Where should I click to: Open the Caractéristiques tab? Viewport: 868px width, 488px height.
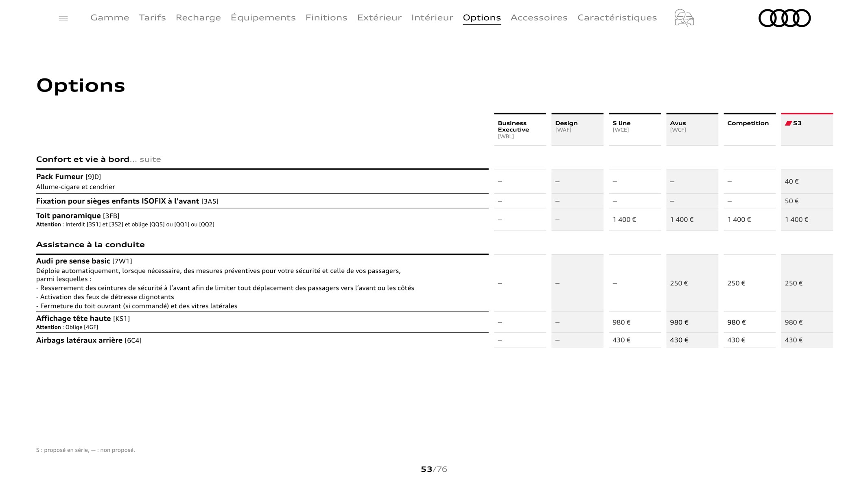(x=617, y=17)
